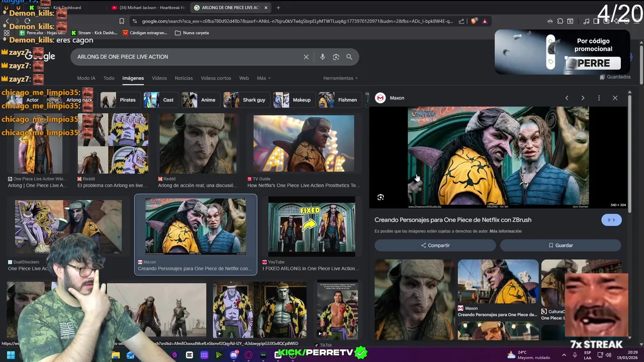Open Discord from the taskbar
This screenshot has width=644, height=362.
click(233, 355)
